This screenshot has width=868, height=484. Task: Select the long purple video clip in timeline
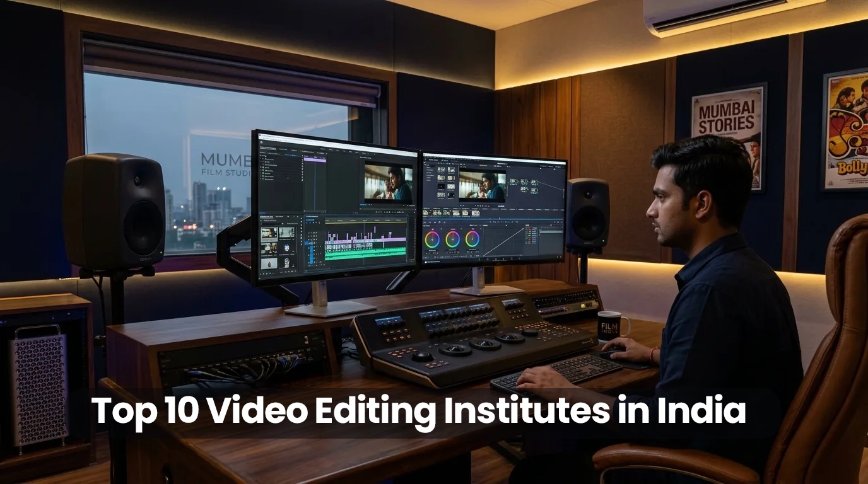point(365,241)
